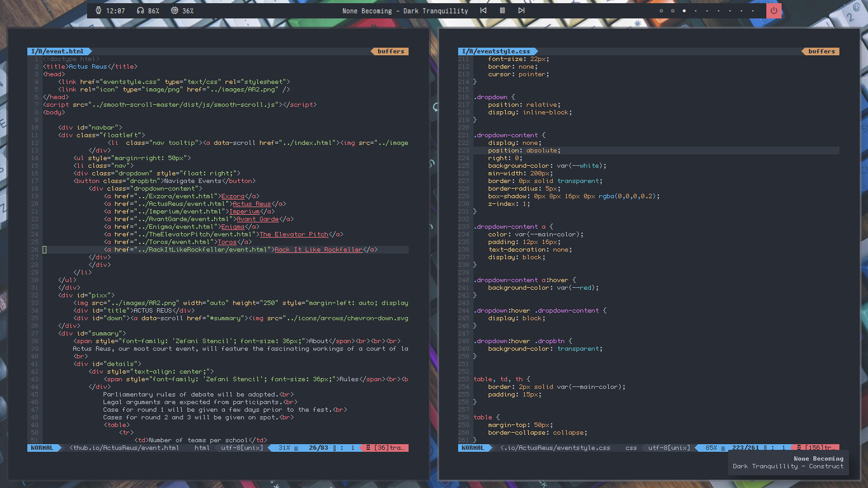Click 'Navigate Events' button markup on line 17
The image size is (868, 488).
click(x=165, y=181)
